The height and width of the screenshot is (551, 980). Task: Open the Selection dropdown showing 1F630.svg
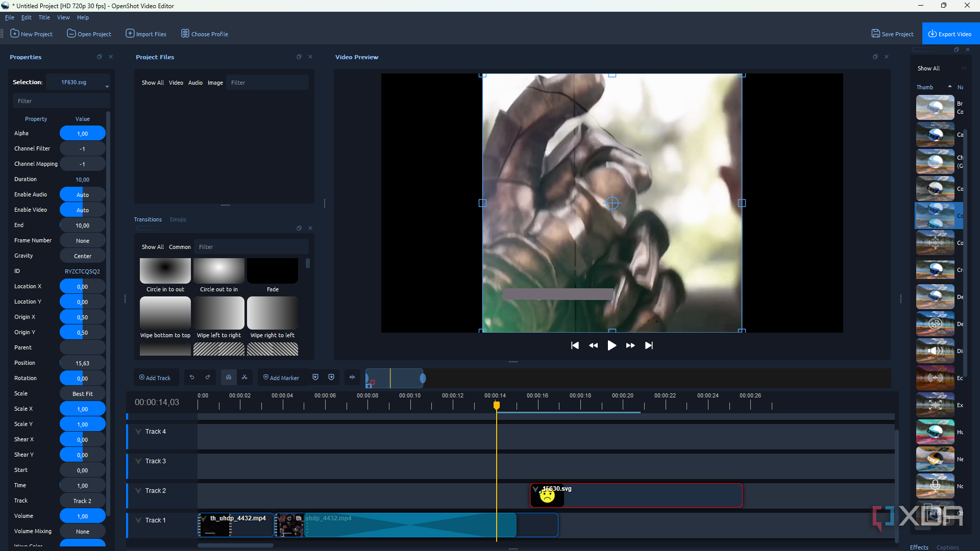tap(79, 82)
